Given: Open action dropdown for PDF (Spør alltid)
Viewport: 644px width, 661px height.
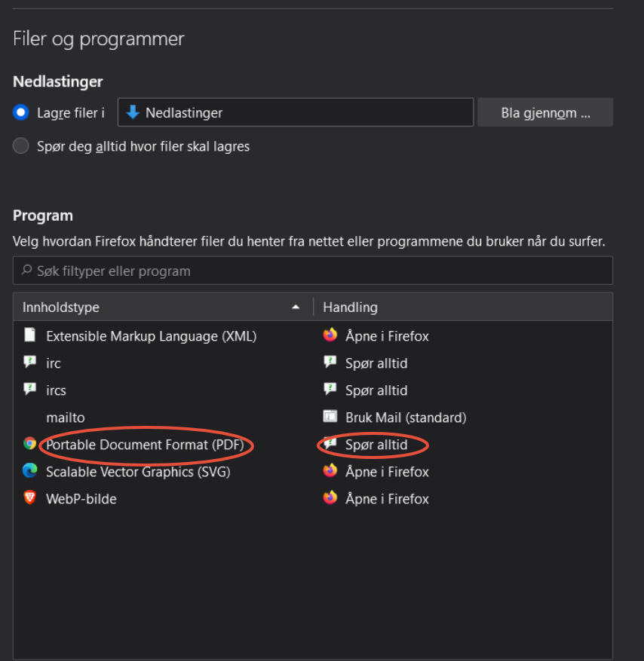Looking at the screenshot, I should click(376, 445).
